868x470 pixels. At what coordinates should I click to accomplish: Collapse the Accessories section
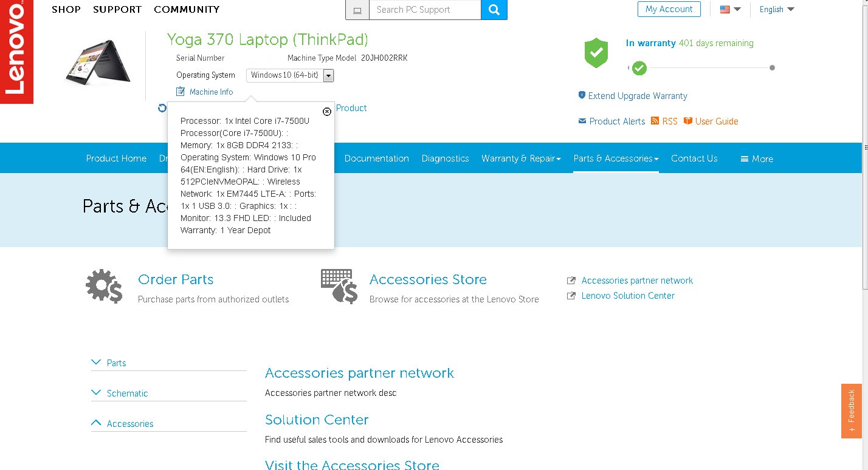[x=129, y=424]
